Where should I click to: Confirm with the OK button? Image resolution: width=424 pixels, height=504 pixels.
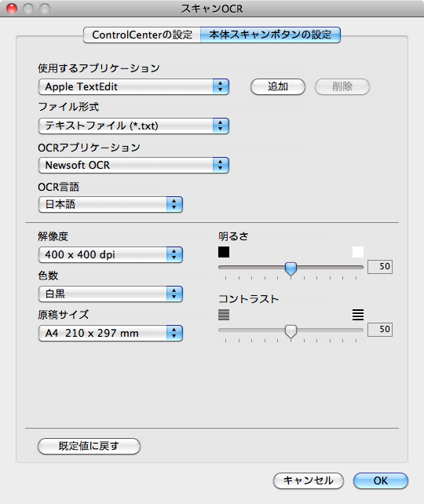(x=381, y=481)
